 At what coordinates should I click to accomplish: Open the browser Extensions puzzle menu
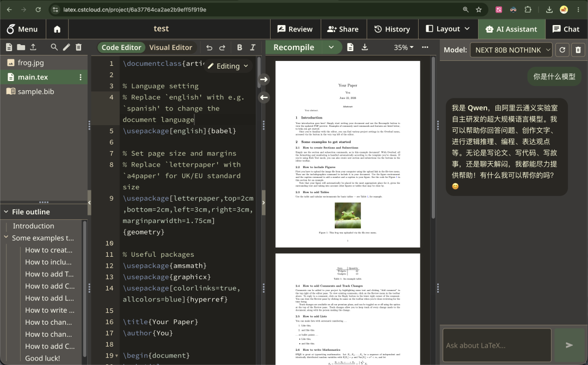pyautogui.click(x=528, y=10)
